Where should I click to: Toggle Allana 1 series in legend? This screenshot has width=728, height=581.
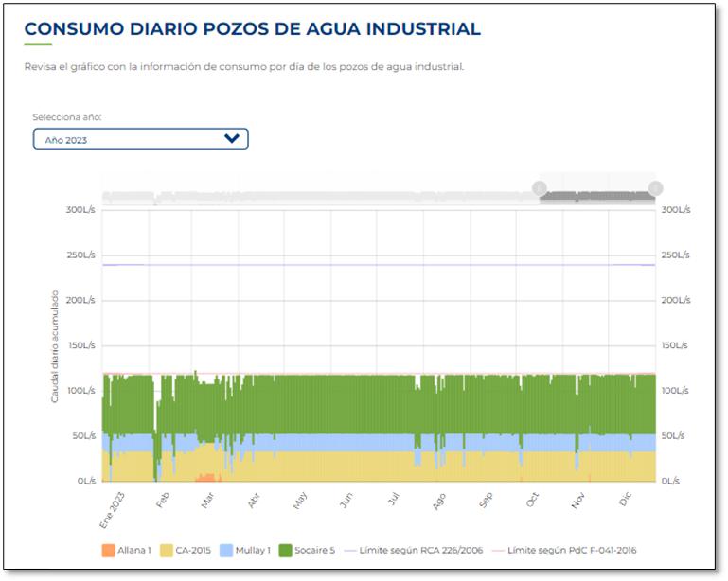(x=127, y=550)
